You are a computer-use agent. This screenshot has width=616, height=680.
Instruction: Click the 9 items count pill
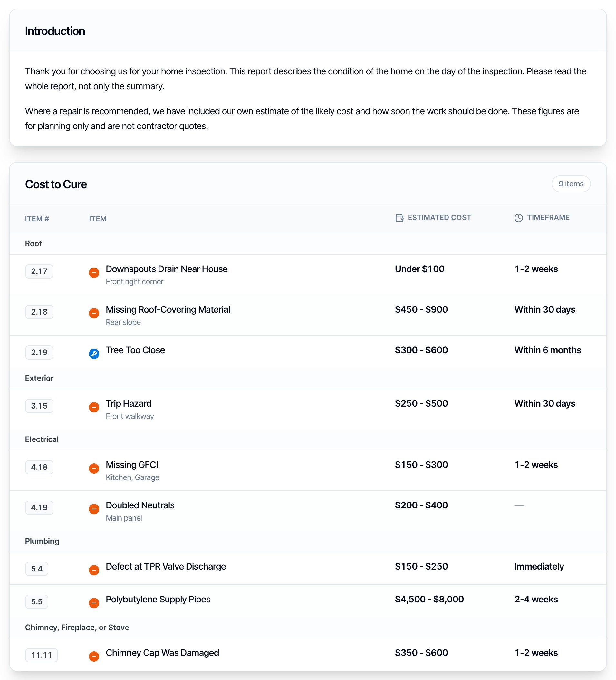coord(571,184)
